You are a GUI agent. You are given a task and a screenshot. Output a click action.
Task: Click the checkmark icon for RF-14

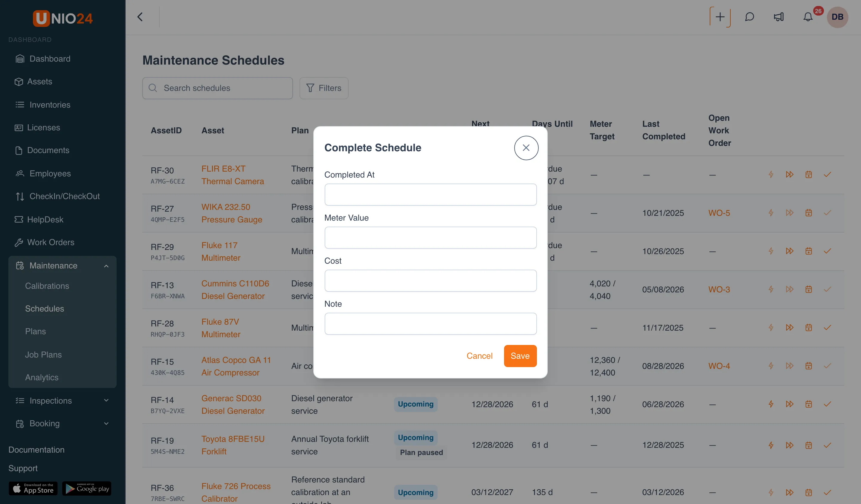(827, 404)
